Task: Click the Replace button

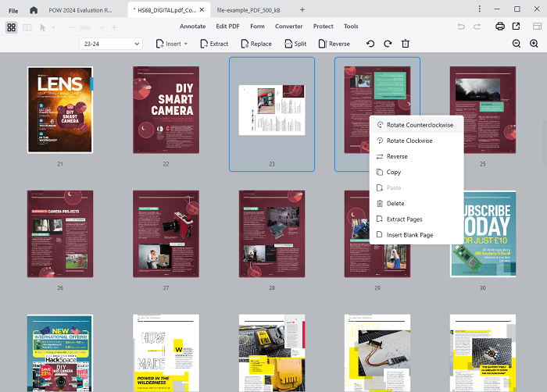Action: click(256, 44)
